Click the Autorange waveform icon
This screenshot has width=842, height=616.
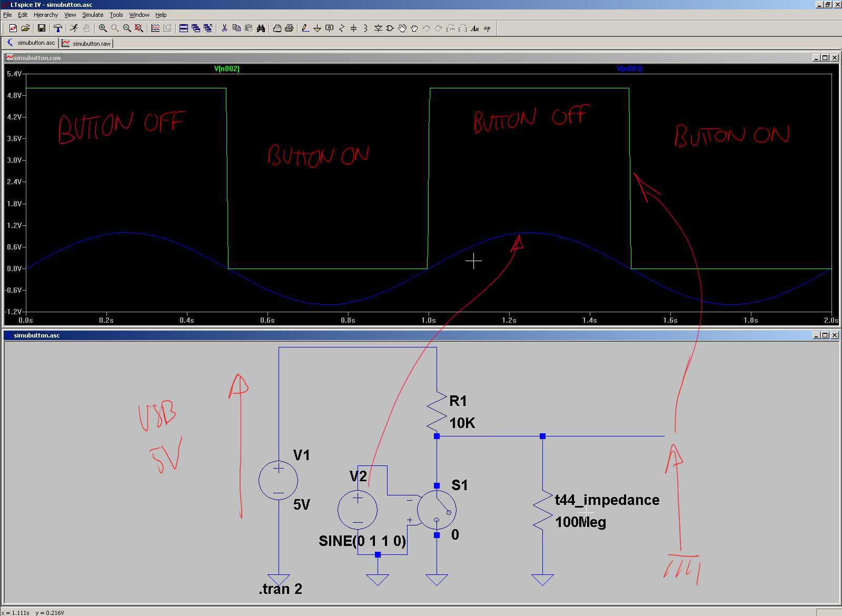(x=155, y=28)
